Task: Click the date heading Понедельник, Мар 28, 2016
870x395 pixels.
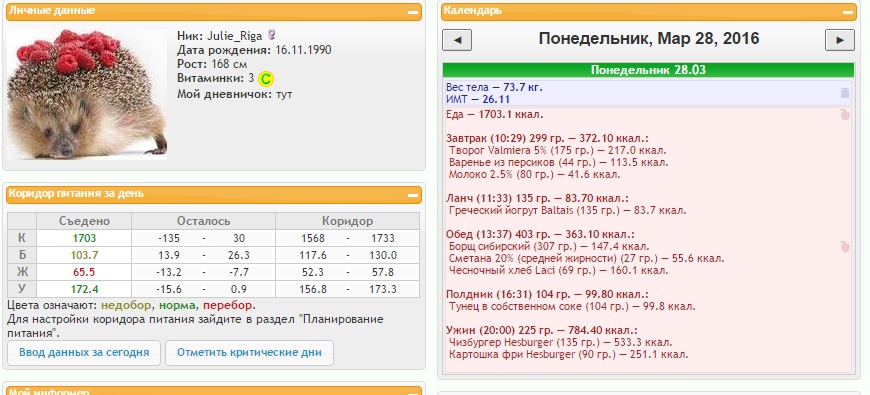Action: tap(649, 39)
